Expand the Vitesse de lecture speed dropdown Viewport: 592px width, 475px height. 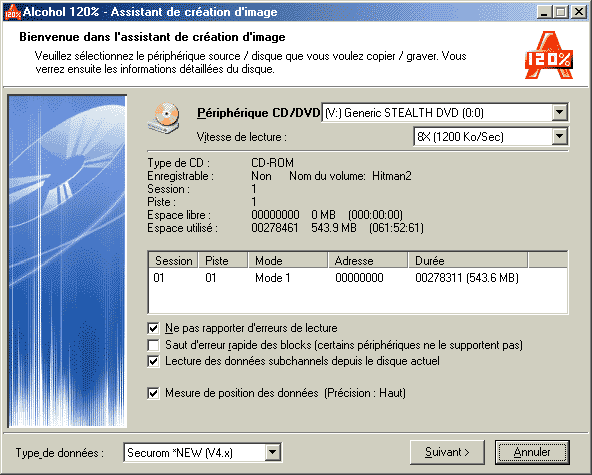coord(560,137)
